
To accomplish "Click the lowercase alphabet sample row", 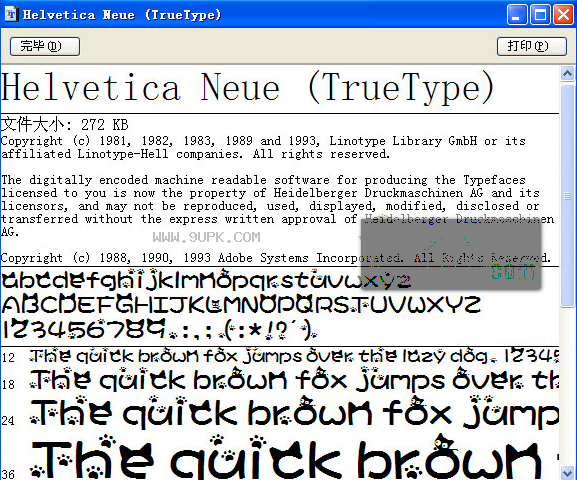I will pos(206,280).
